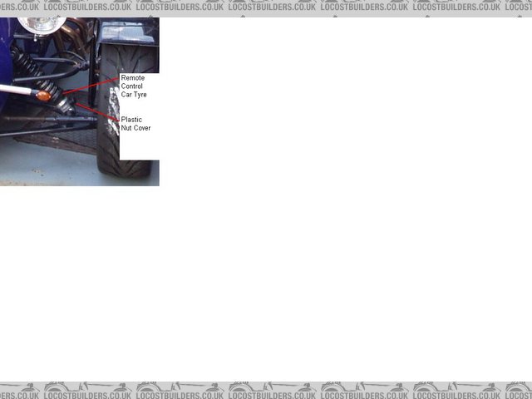Viewport: 532px width, 399px height.
Task: Click the "Remote Control Car Tyre" annotation label
Action: click(x=134, y=86)
